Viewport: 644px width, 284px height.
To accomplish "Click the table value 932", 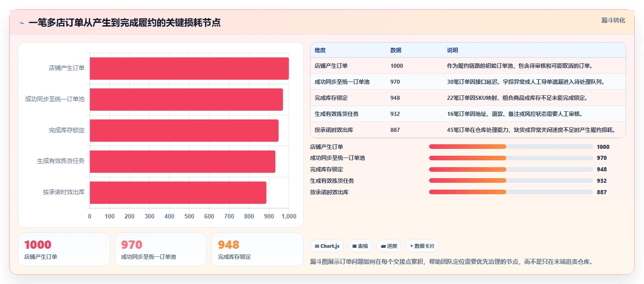I will point(395,114).
